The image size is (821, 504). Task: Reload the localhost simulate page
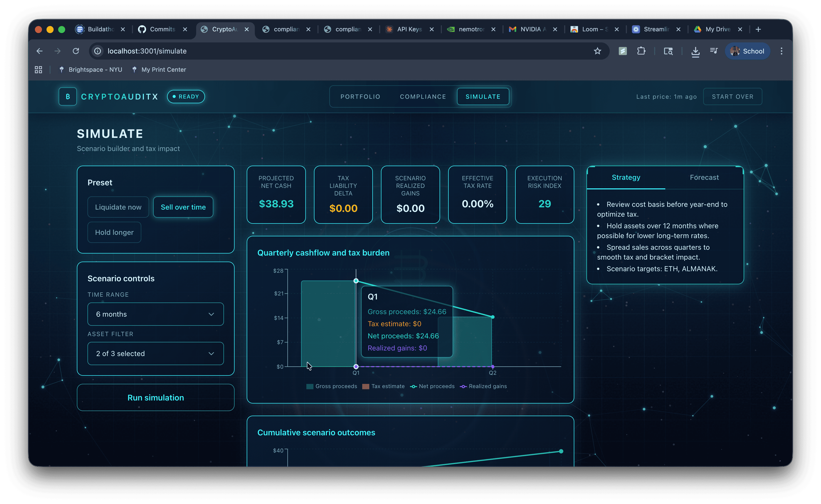76,51
